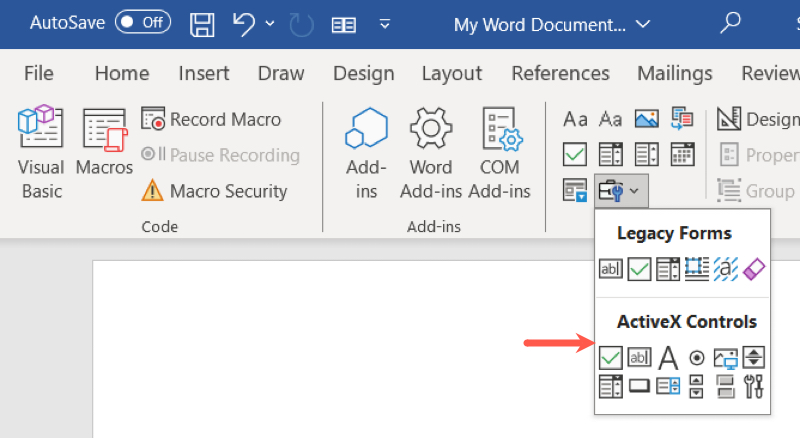Open the Search magnifier
This screenshot has height=438, width=800.
coord(730,23)
